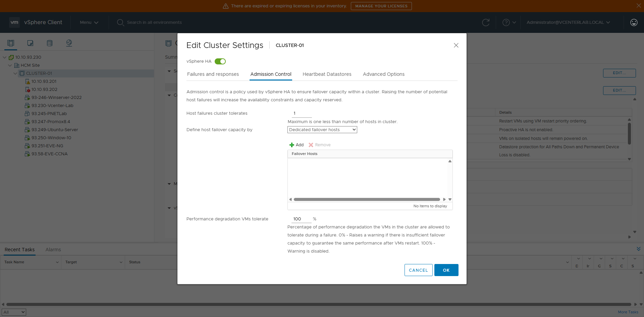Click the Host failures cluster tolerates field
Viewport: 644px width, 317px height.
click(301, 113)
